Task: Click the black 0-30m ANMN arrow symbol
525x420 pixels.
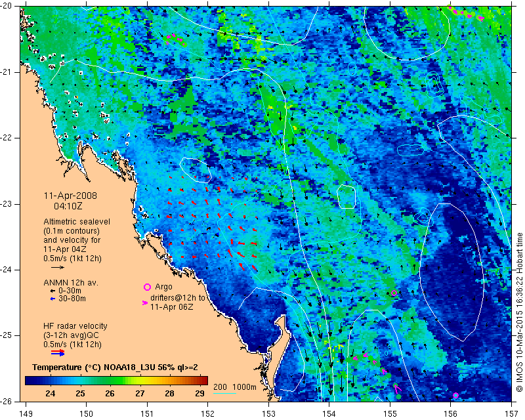Action: [52, 291]
